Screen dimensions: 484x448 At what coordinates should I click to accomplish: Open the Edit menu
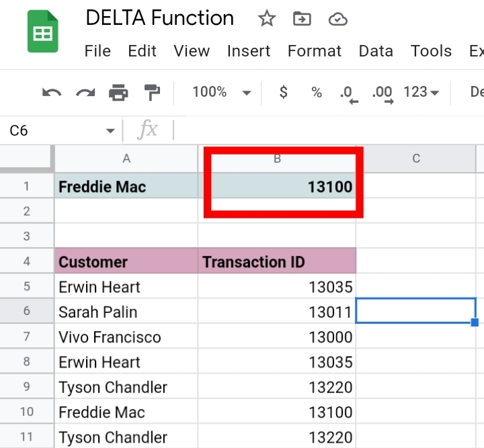[142, 51]
